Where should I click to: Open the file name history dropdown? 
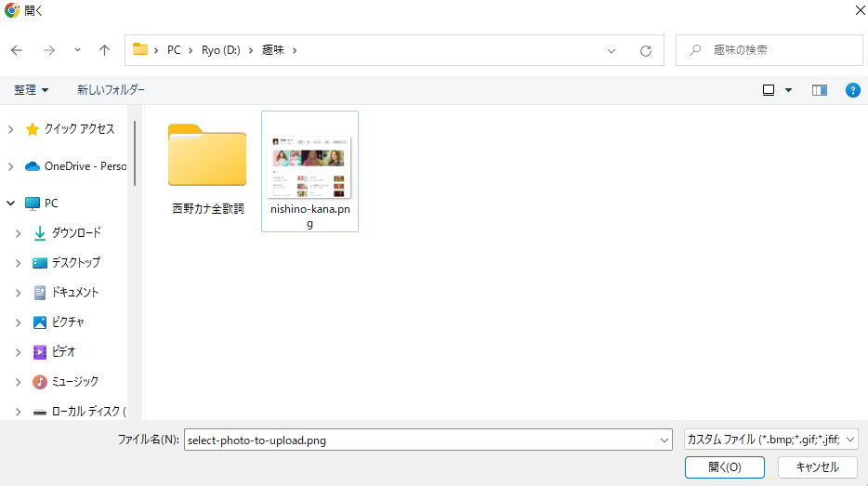[664, 440]
